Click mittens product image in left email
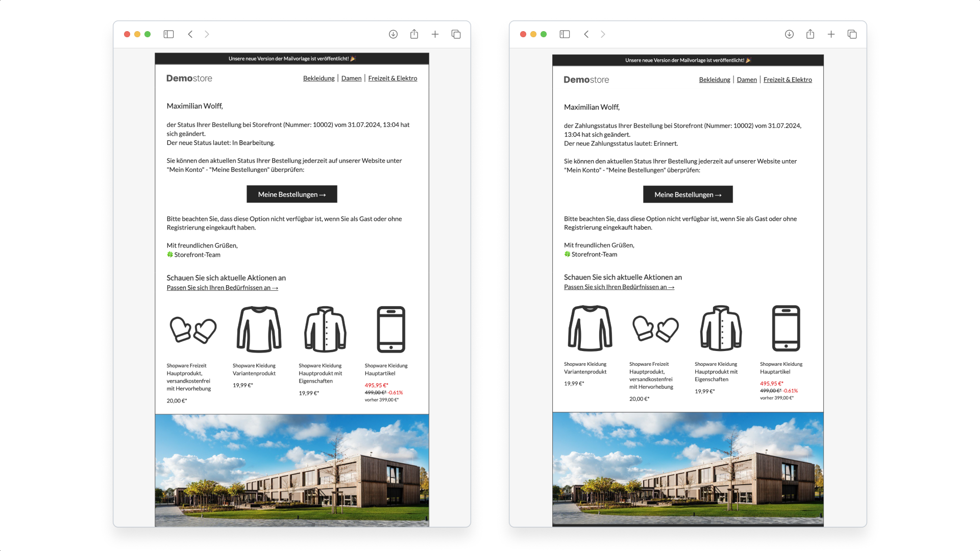Image resolution: width=980 pixels, height=551 pixels. tap(193, 330)
